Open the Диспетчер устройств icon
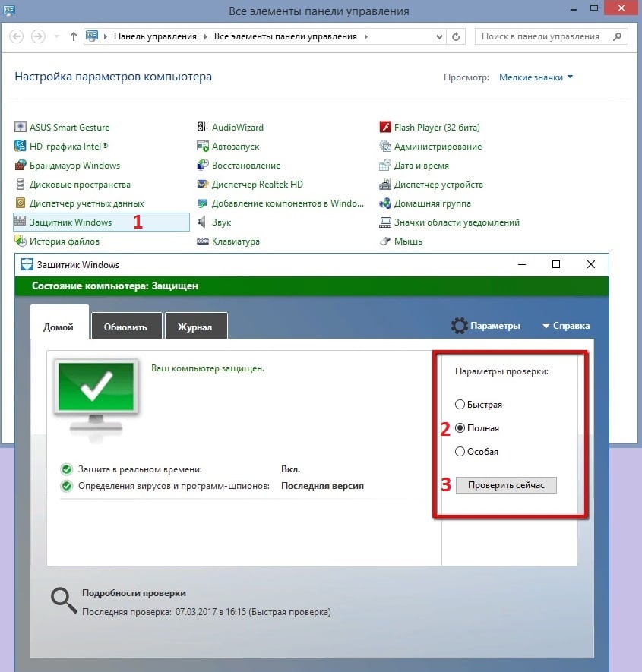The height and width of the screenshot is (672, 642). click(385, 184)
